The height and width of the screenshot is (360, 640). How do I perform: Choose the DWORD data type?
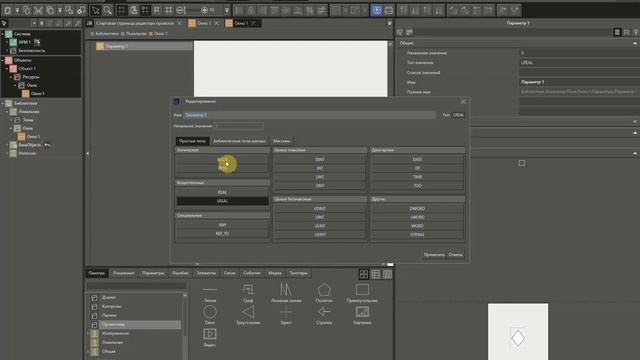click(417, 209)
